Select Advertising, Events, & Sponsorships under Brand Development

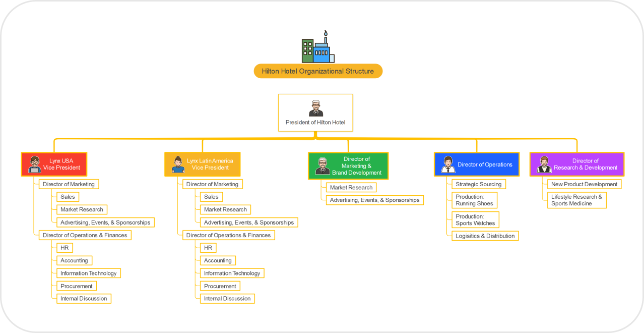375,200
